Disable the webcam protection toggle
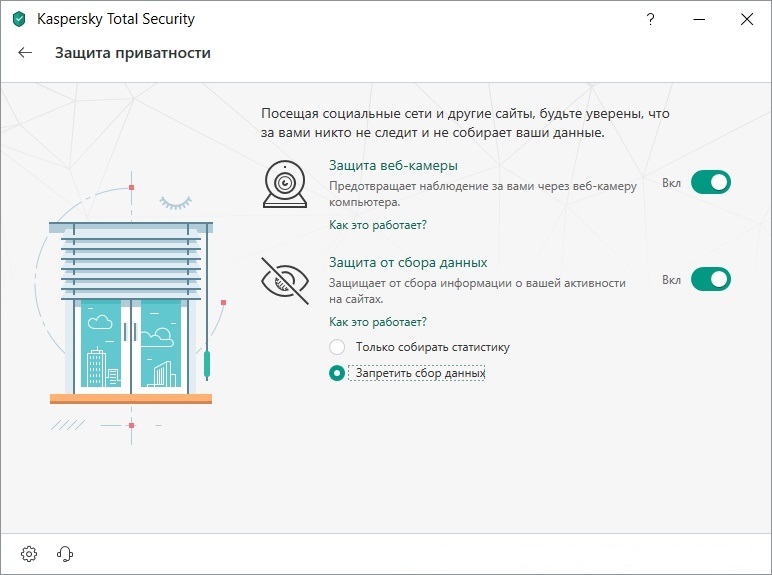 coord(710,183)
